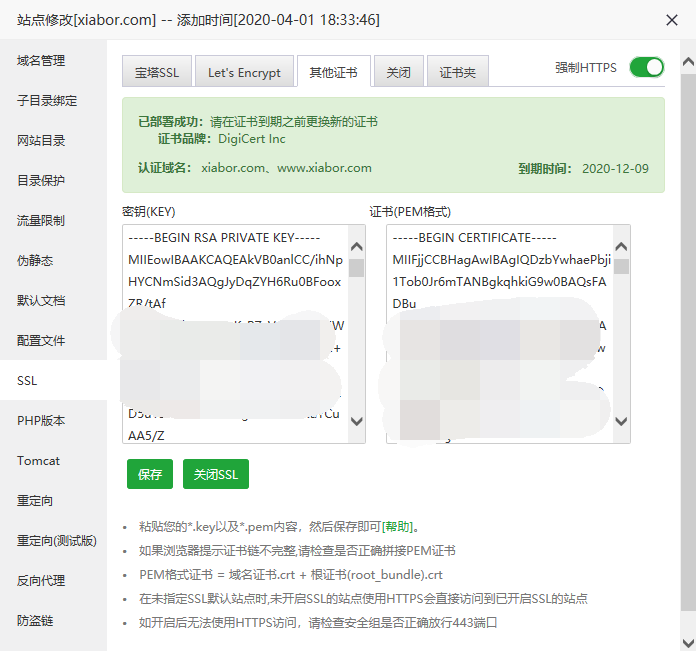Image resolution: width=696 pixels, height=651 pixels.
Task: Click the green 保存 button
Action: click(150, 474)
